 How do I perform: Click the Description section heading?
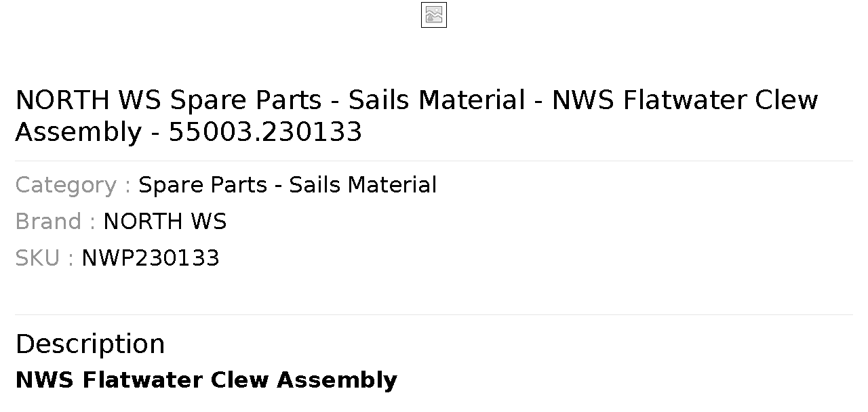[x=90, y=344]
